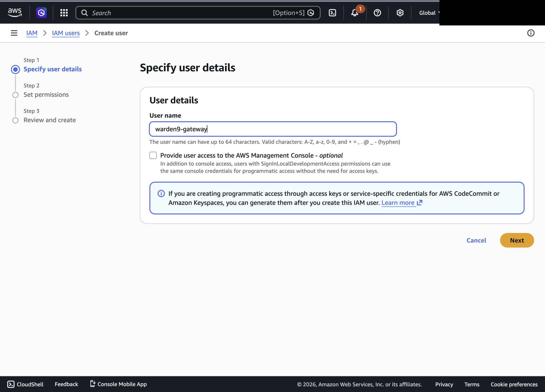Screen dimensions: 545x392
Task: Open the help question mark icon
Action: click(x=377, y=13)
